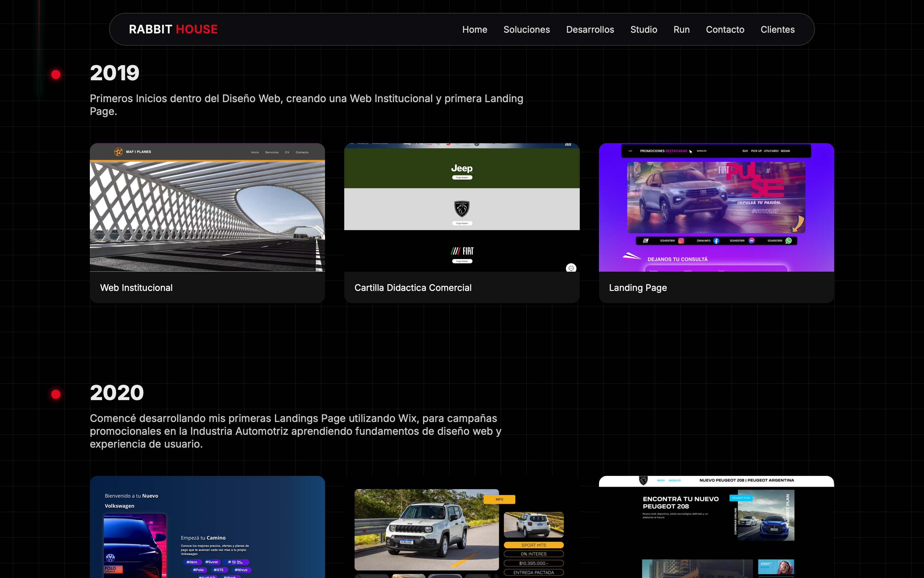Click the Peugeot logo in 208 thumbnail header
This screenshot has width=924, height=578.
tap(643, 480)
